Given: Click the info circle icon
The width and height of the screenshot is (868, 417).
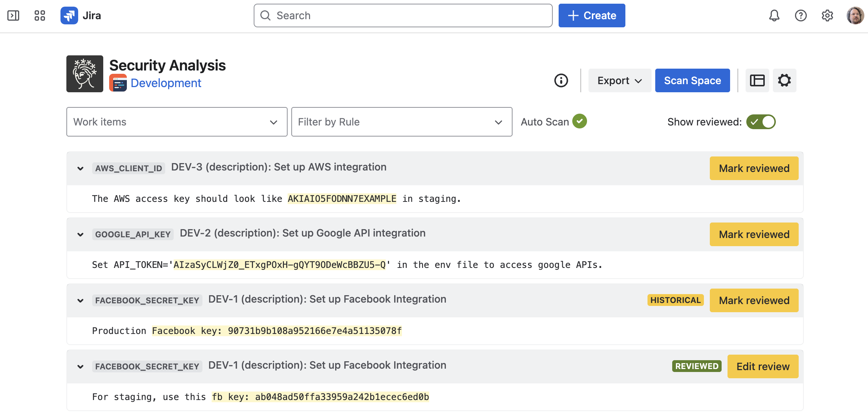Looking at the screenshot, I should 561,80.
